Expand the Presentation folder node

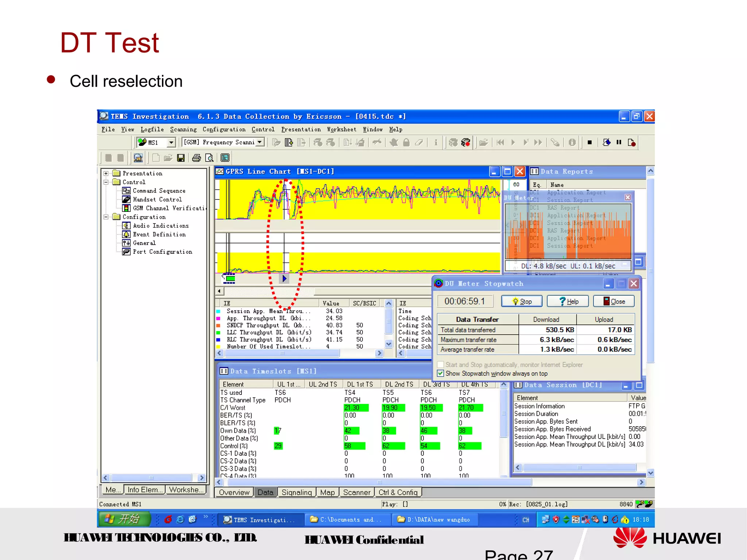coord(106,173)
